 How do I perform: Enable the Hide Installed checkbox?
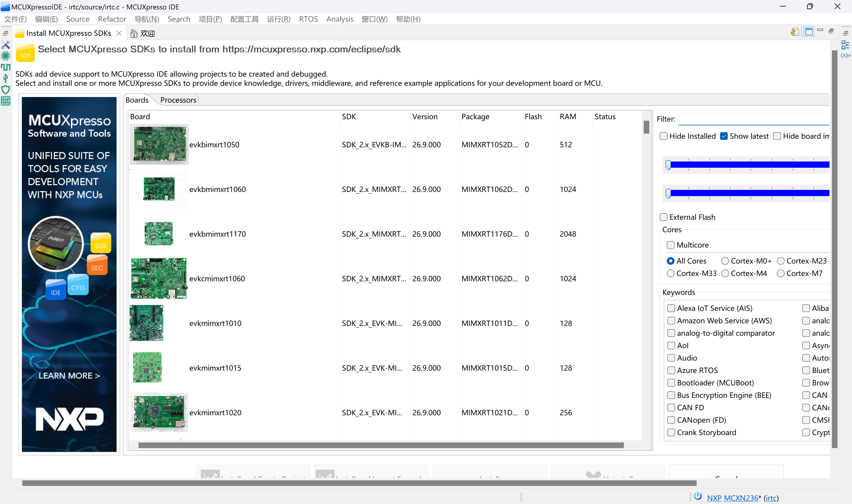coord(663,136)
